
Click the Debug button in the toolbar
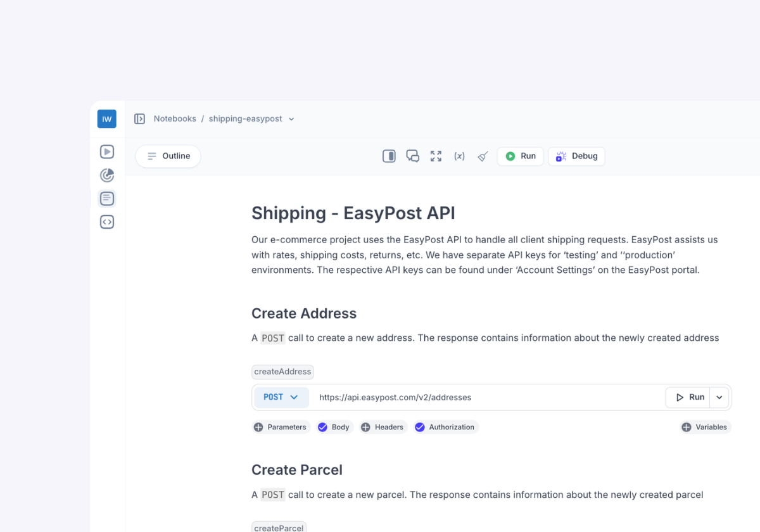(x=576, y=156)
